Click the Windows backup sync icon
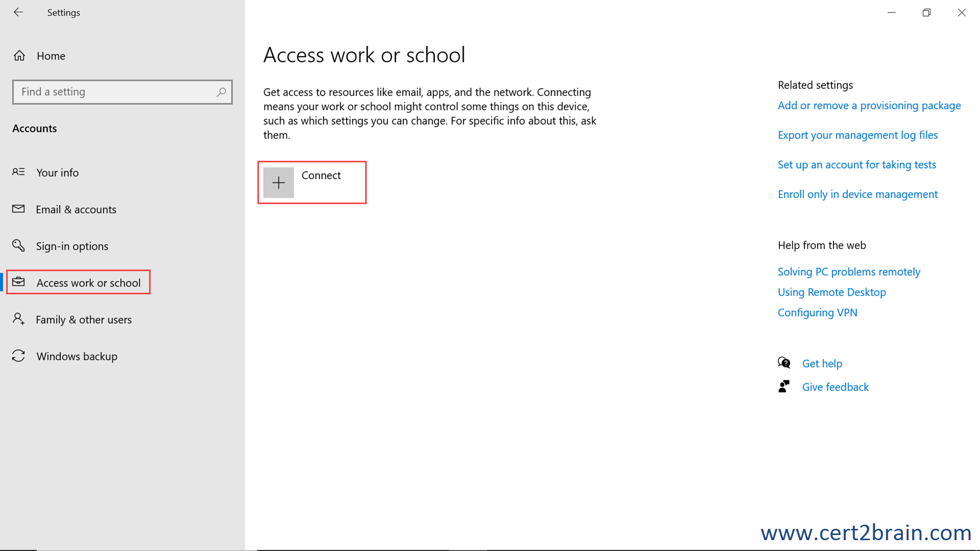This screenshot has height=551, width=980. (x=19, y=356)
